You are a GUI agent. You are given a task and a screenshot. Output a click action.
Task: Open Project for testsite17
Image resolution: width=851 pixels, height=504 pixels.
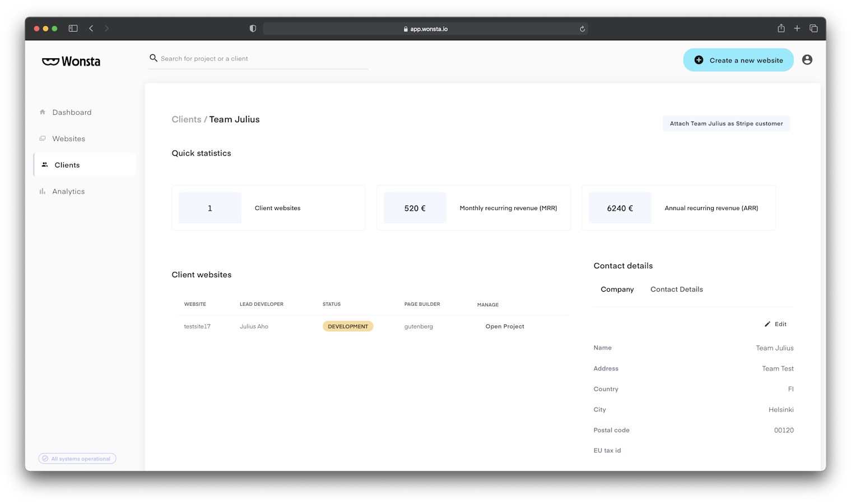(504, 326)
